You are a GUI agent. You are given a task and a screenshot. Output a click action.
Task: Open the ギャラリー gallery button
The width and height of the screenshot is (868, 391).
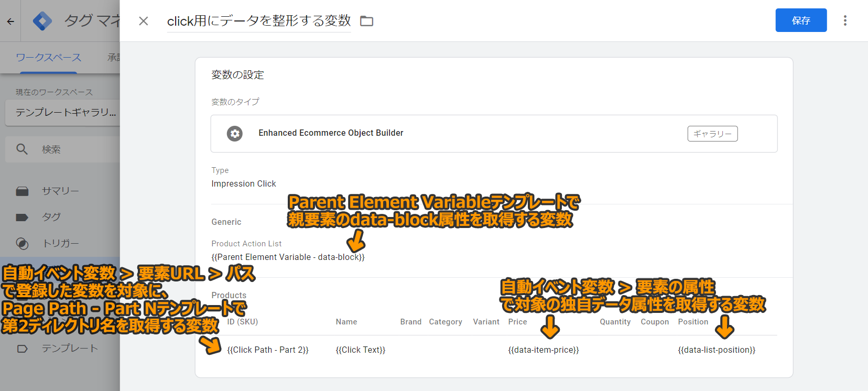point(712,134)
